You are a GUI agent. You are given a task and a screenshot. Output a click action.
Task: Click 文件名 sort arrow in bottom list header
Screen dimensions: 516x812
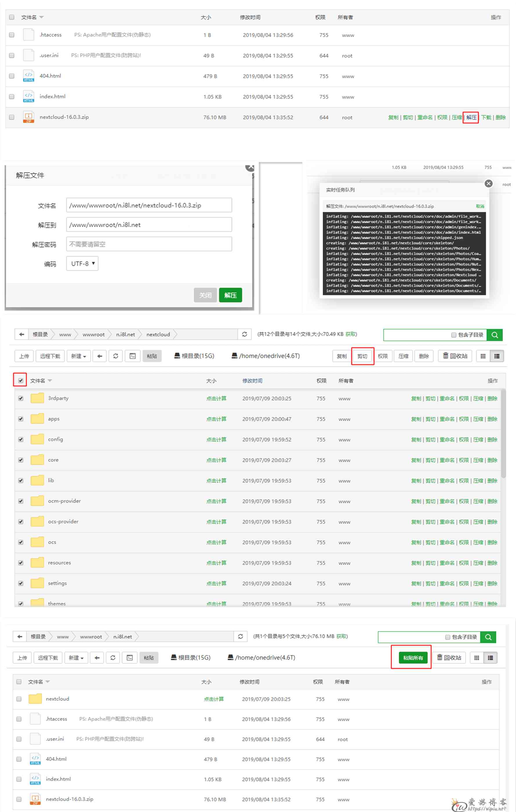pos(48,682)
